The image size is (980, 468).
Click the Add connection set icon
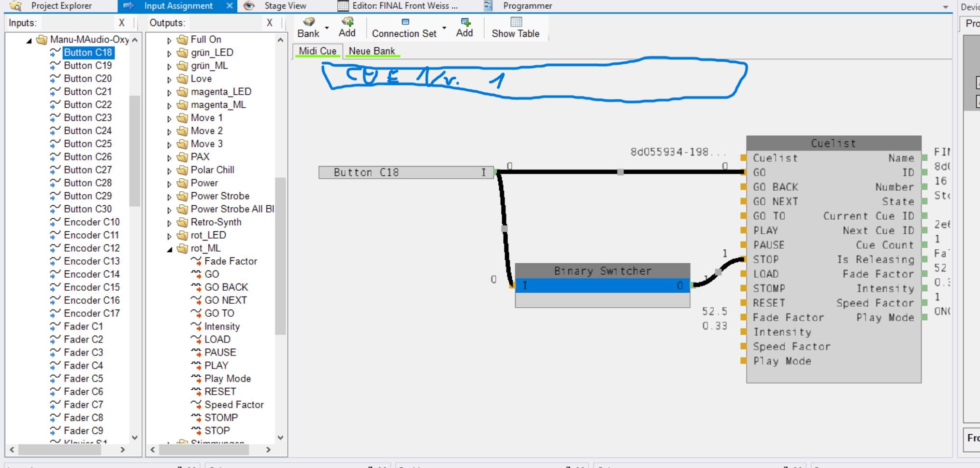[x=465, y=22]
